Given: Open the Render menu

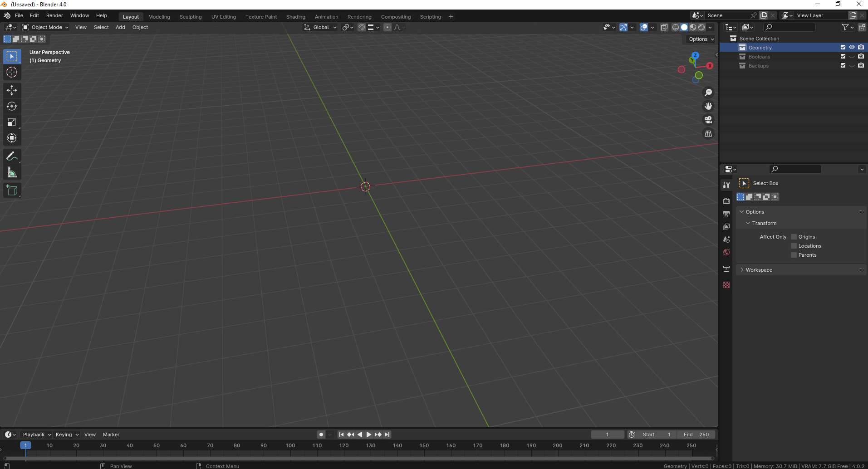Looking at the screenshot, I should pos(54,15).
